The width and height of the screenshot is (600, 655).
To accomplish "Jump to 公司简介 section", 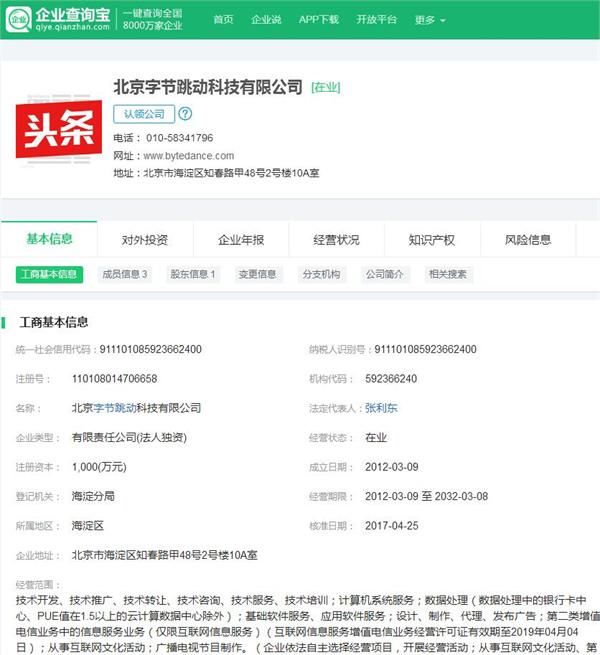I will tap(385, 274).
